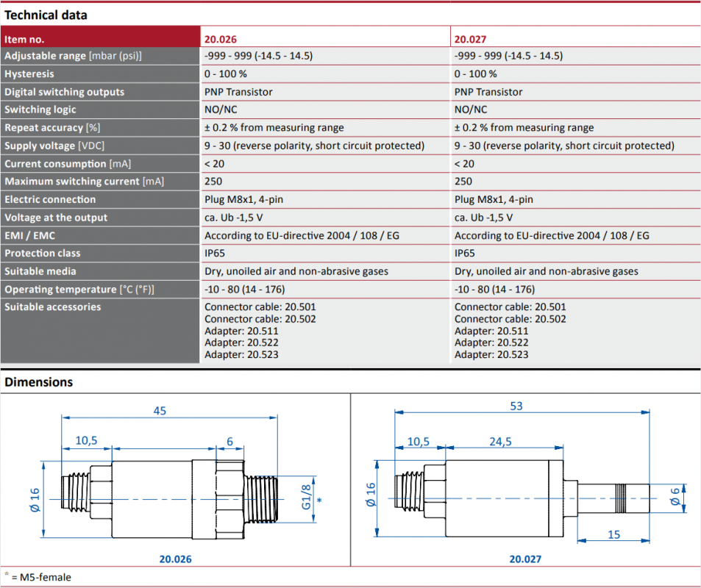
Task: Click the "20.027" caption under the drawing
Action: pos(525,559)
